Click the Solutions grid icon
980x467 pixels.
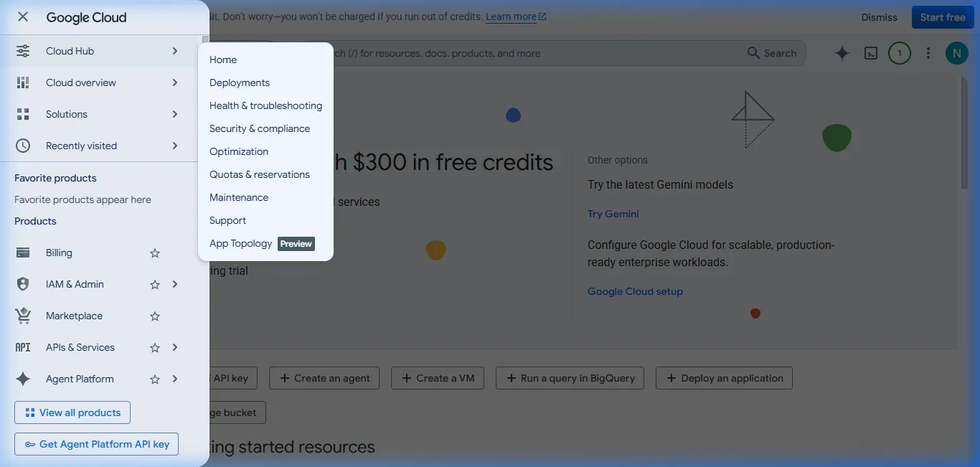pos(23,114)
